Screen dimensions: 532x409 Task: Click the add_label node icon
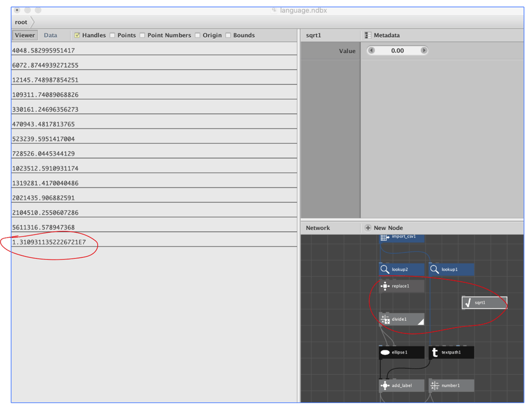(x=385, y=386)
